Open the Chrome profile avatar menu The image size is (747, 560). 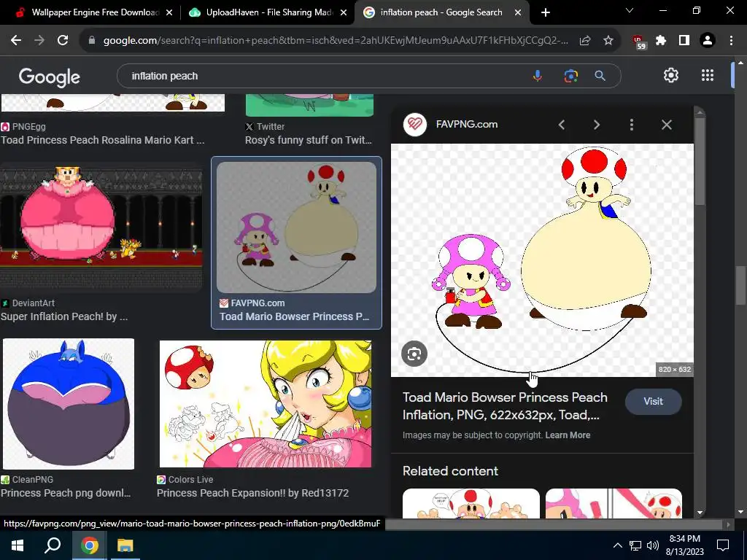(708, 41)
